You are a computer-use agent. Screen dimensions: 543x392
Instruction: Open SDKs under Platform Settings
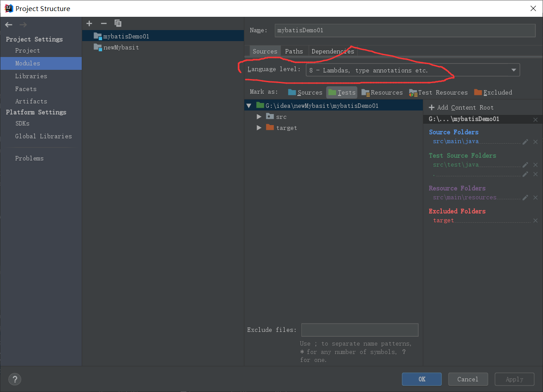(x=22, y=123)
